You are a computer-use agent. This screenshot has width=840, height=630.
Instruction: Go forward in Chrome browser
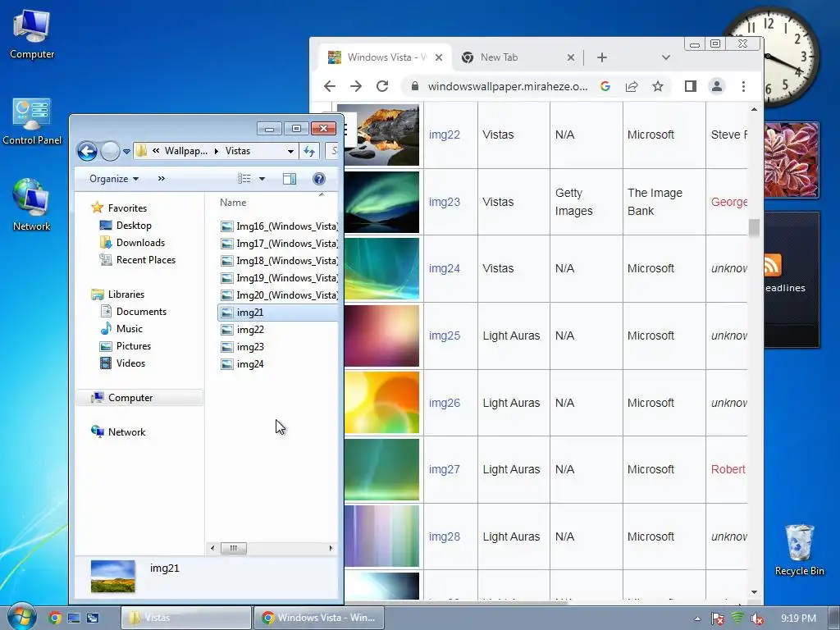(x=356, y=86)
